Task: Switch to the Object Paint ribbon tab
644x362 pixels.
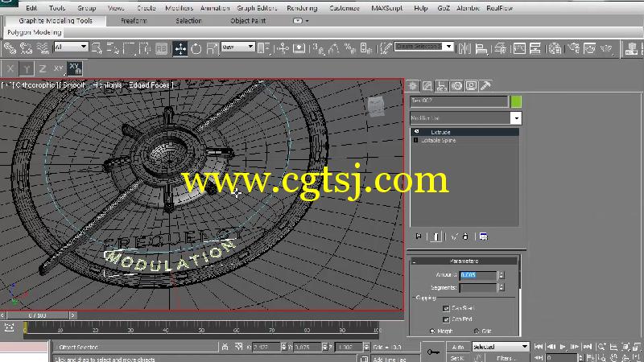Action: tap(248, 21)
